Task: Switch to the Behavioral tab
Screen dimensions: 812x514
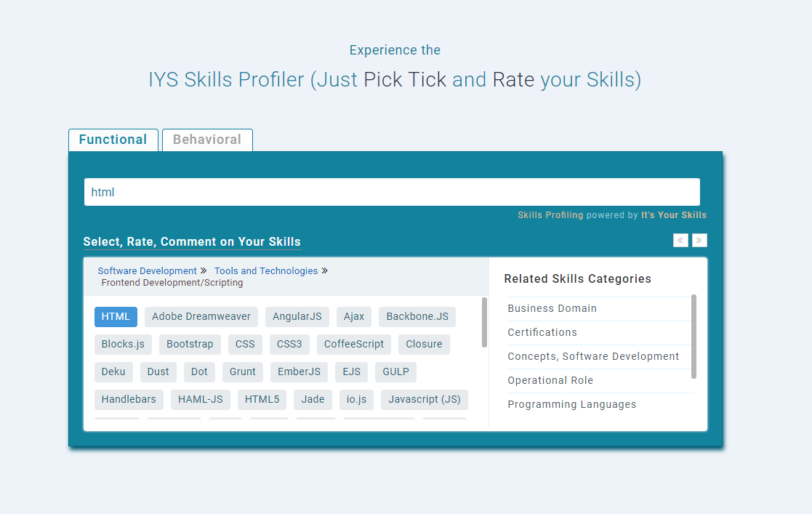Action: (207, 140)
